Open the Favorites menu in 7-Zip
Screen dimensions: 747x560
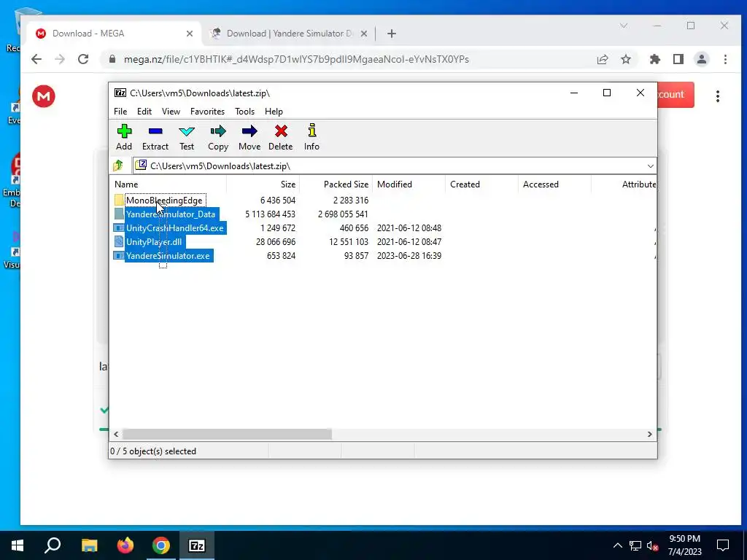[207, 112]
